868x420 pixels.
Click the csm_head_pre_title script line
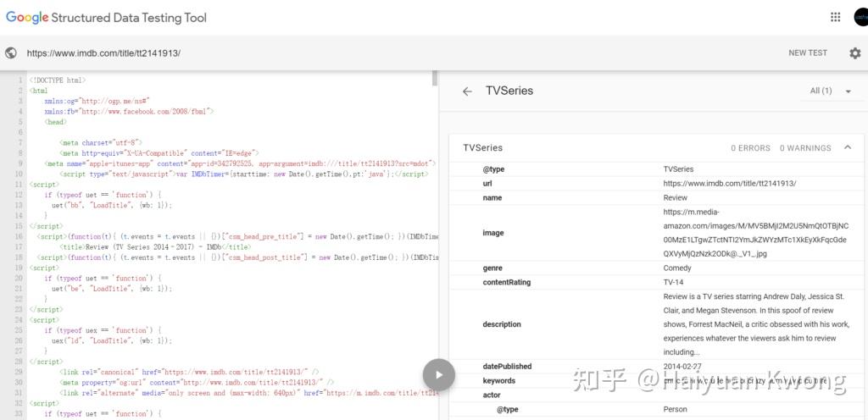(237, 236)
